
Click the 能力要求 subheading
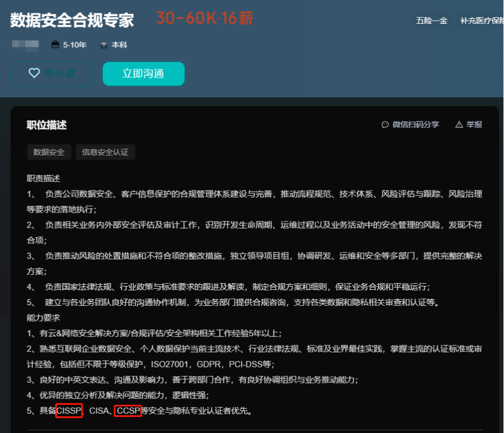43,318
